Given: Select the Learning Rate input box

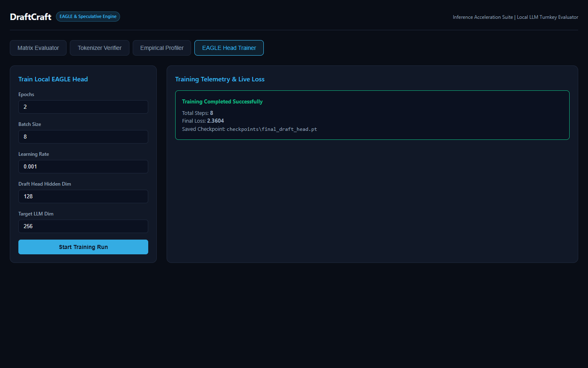Looking at the screenshot, I should 83,166.
